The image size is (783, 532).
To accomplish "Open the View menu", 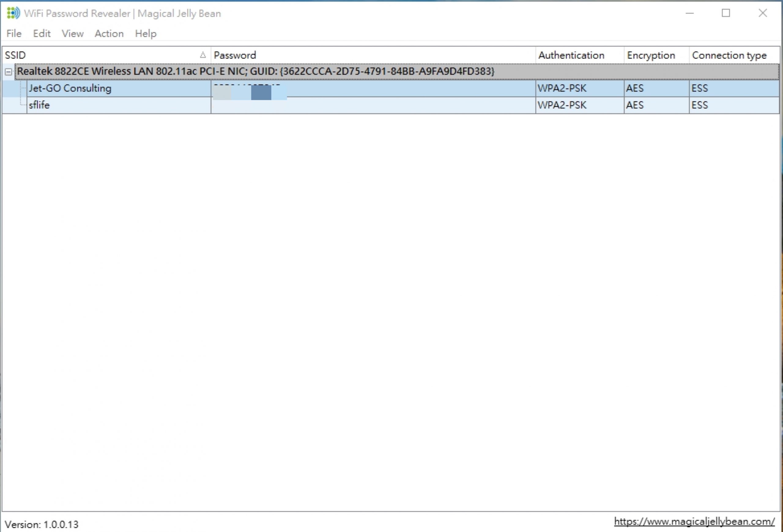I will click(72, 34).
